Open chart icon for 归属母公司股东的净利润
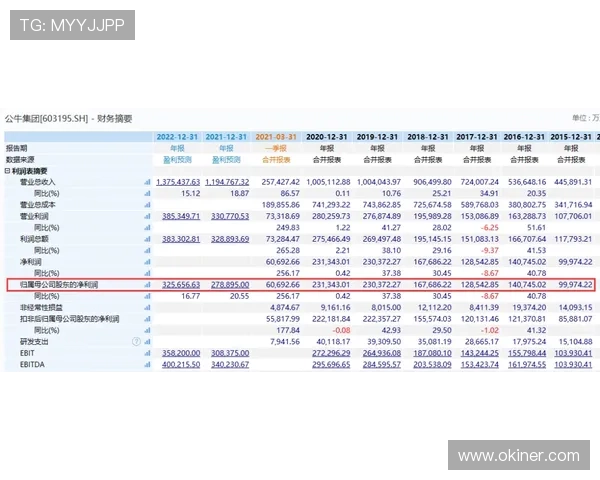 tap(146, 285)
